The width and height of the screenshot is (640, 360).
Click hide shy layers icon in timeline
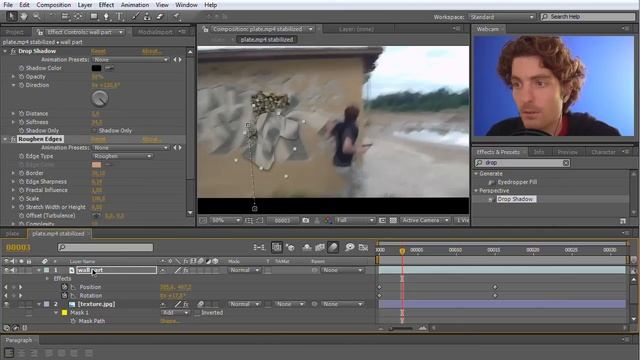(307, 247)
